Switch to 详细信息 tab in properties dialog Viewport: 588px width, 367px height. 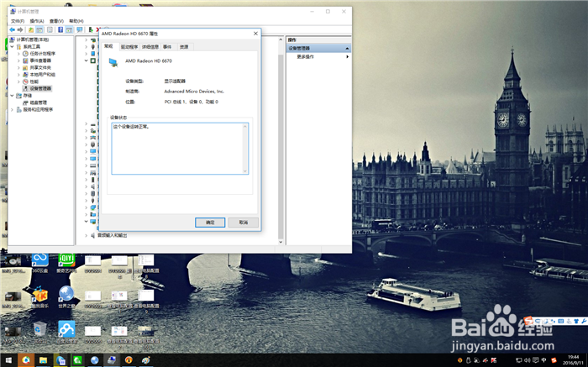150,47
